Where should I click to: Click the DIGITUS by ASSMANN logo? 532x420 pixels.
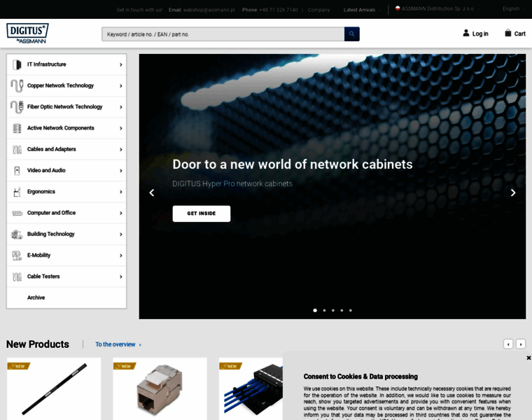pos(27,33)
